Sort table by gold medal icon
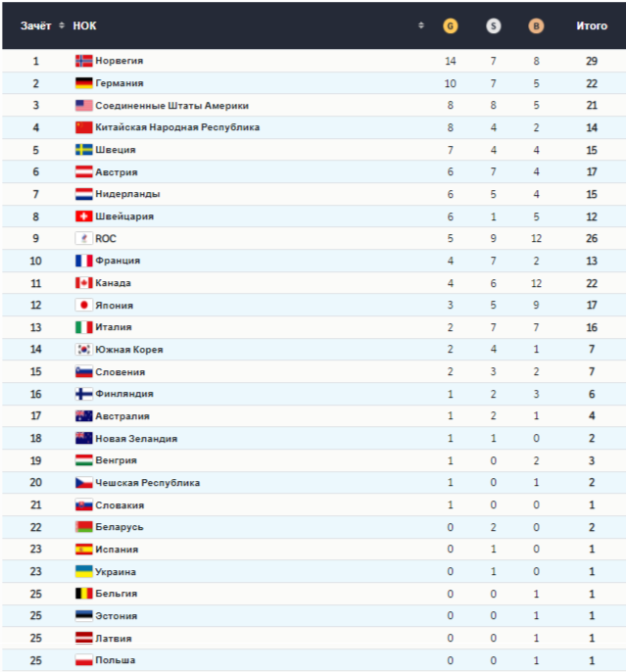The height and width of the screenshot is (672, 626). coord(450,26)
